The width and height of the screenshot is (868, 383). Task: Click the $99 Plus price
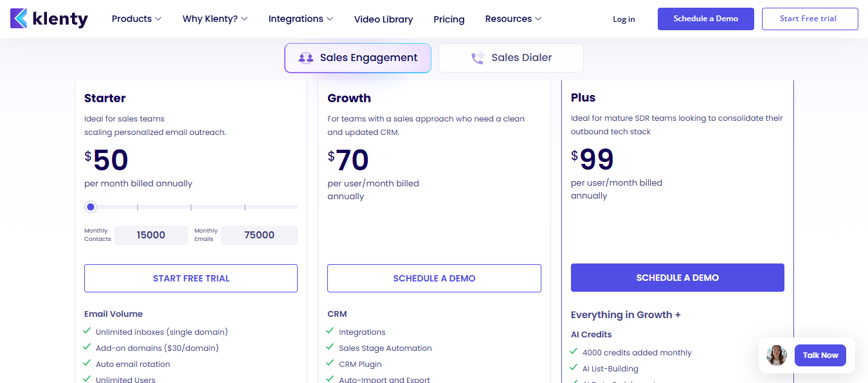[x=592, y=160]
